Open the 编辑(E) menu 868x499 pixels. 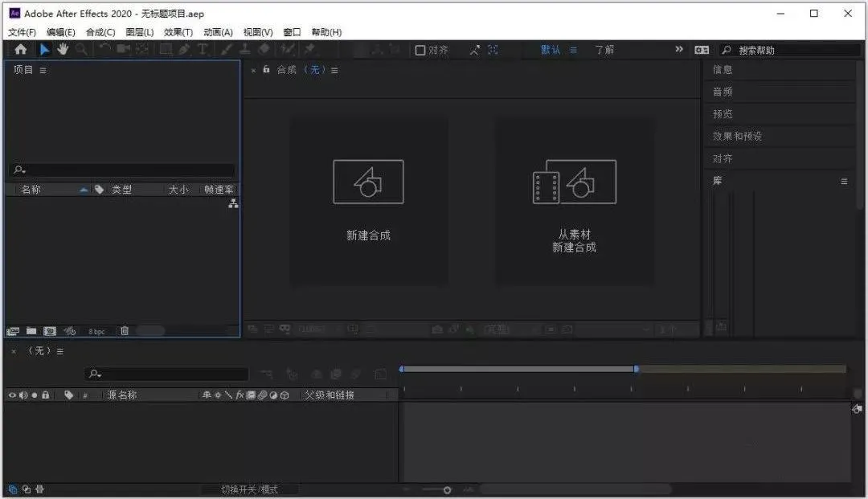(x=61, y=32)
